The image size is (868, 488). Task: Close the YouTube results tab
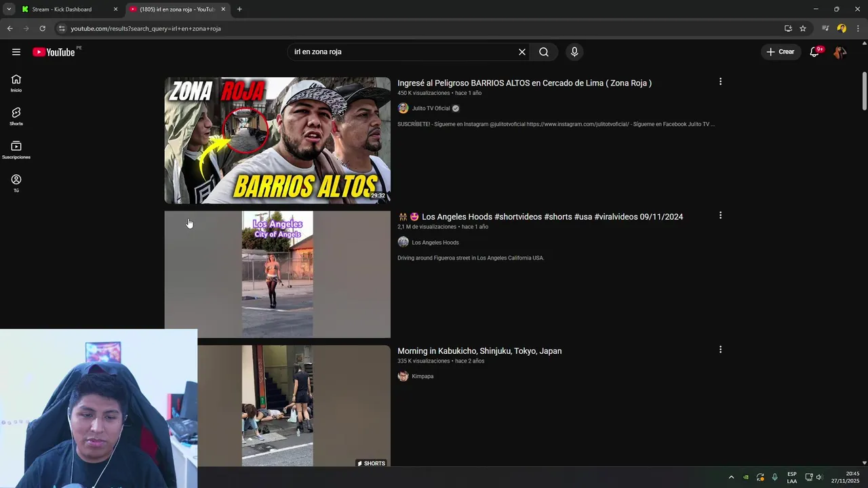tap(223, 9)
